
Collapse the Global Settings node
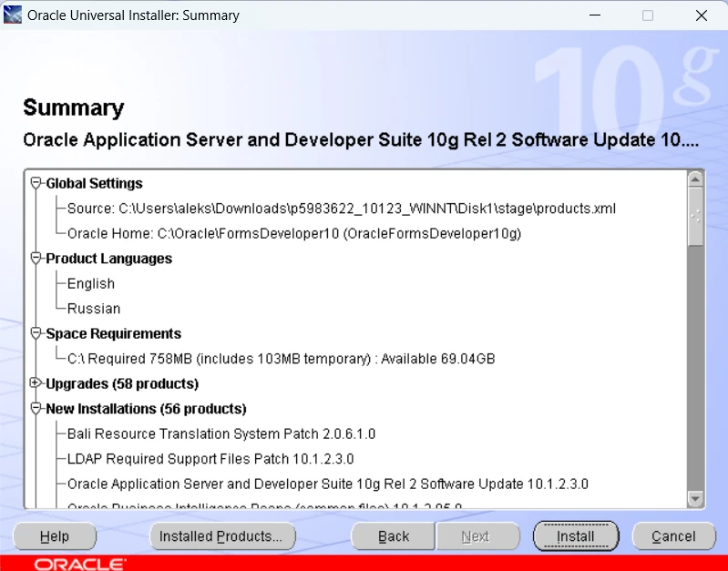(36, 183)
